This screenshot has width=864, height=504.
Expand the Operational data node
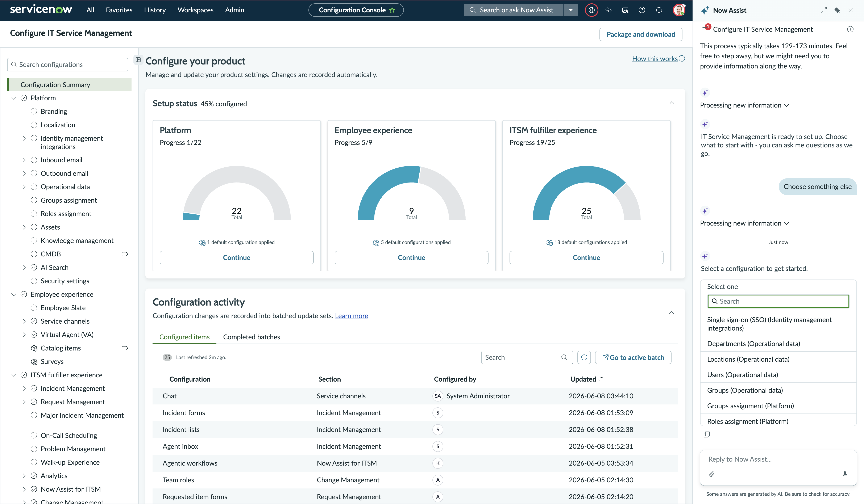(24, 187)
